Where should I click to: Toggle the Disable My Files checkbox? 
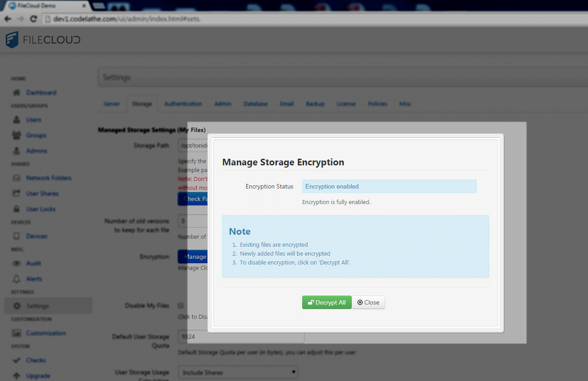click(181, 305)
